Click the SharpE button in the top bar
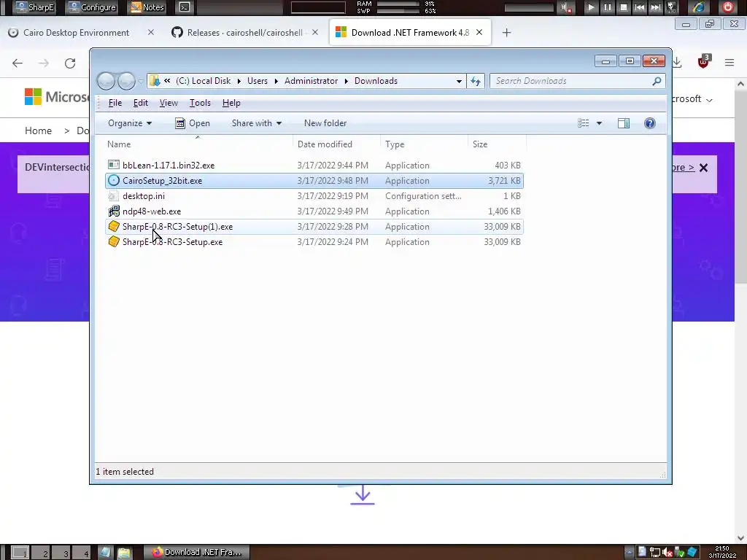 pyautogui.click(x=34, y=7)
